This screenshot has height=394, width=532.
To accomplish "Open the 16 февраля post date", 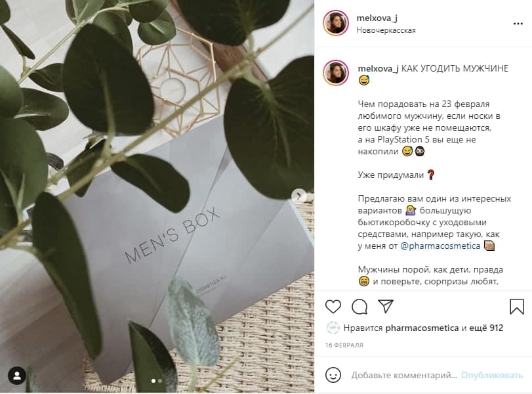I will (x=344, y=345).
